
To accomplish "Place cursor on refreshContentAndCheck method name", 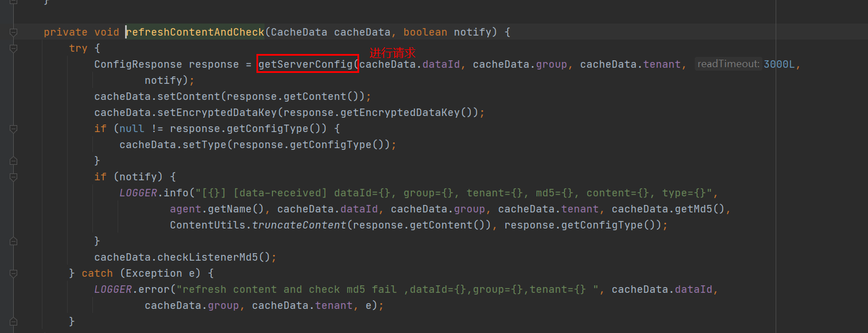I will point(195,32).
